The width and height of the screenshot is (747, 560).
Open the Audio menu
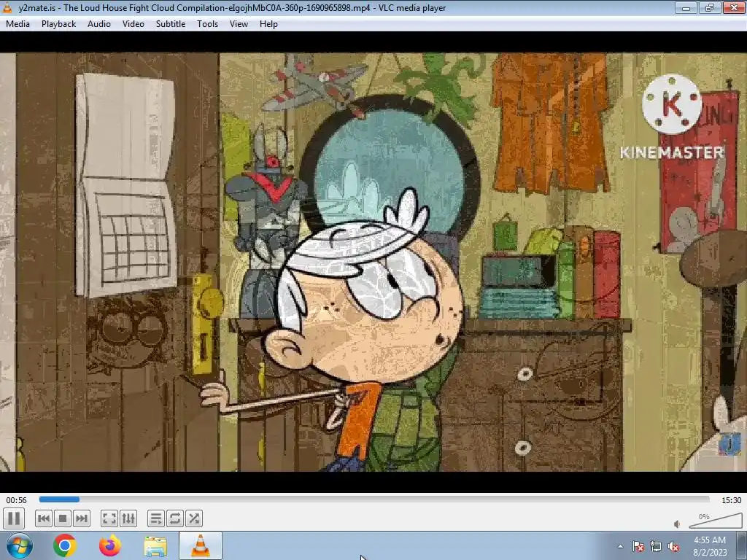tap(99, 24)
